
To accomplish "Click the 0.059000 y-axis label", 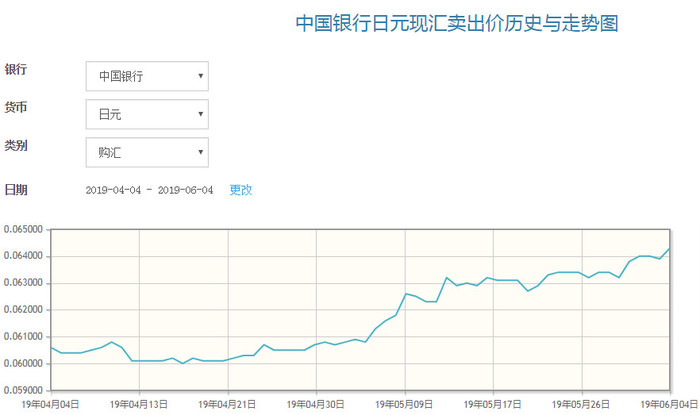I will tap(23, 390).
